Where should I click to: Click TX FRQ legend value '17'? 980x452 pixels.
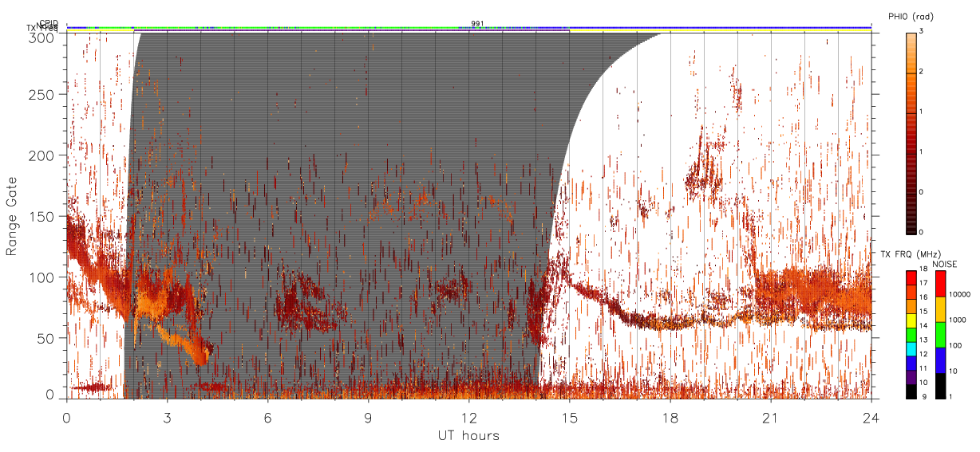[x=923, y=284]
